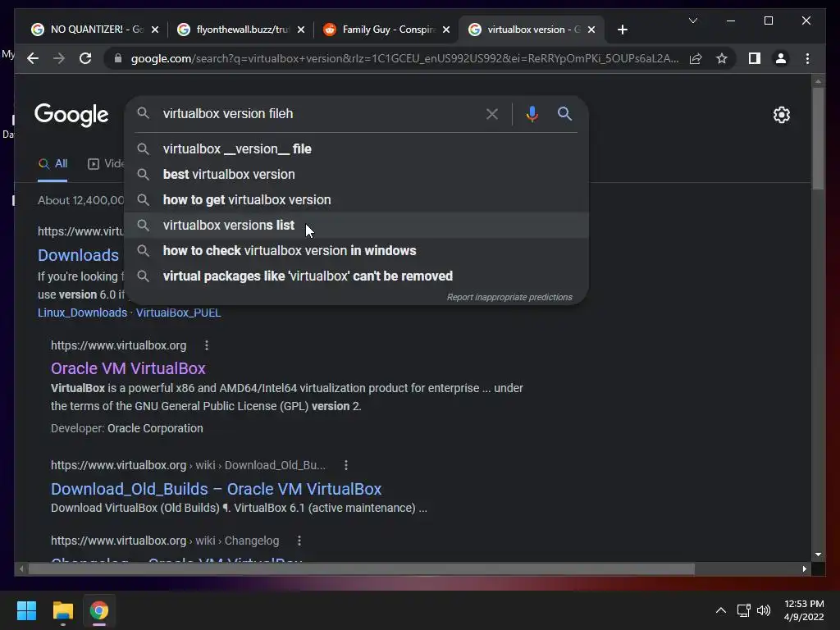
Task: Open options for Changelog result
Action: tap(299, 541)
